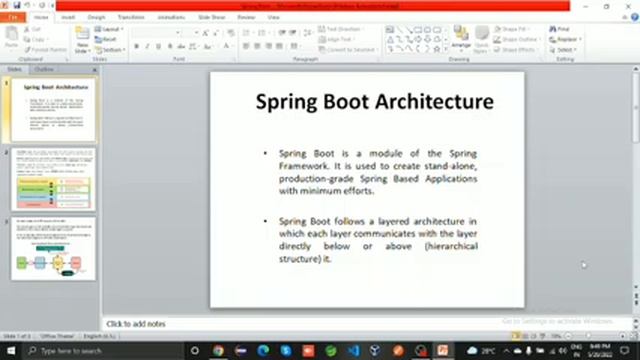Viewport: 640px width, 360px height.
Task: Select the star shape in shapes gallery
Action: pyautogui.click(x=437, y=49)
